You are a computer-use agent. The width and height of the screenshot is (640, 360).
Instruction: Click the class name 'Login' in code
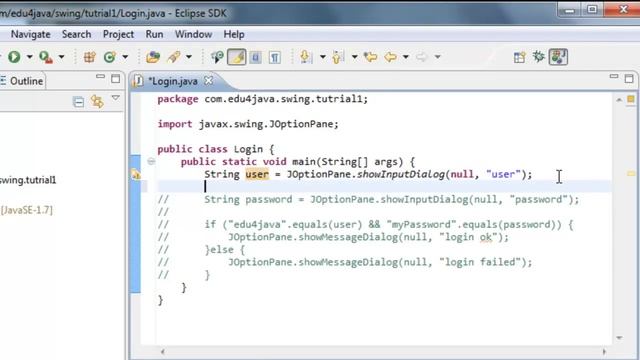tap(248, 149)
